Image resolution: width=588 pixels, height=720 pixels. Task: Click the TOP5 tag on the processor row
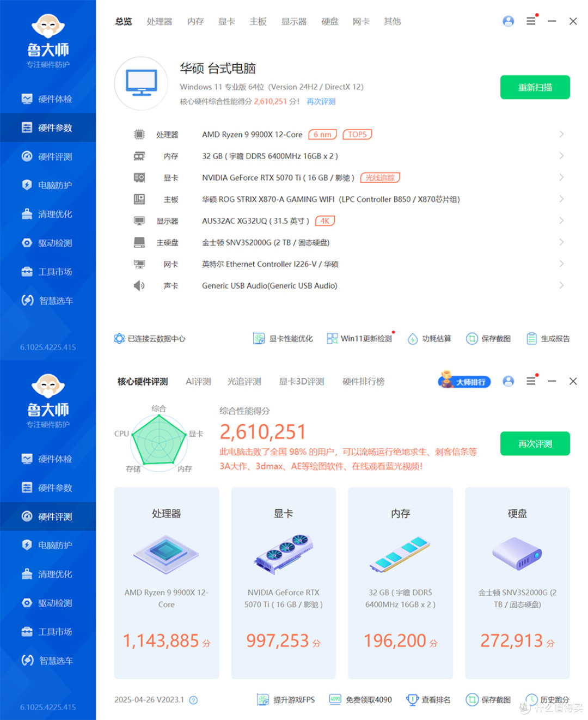pyautogui.click(x=357, y=135)
